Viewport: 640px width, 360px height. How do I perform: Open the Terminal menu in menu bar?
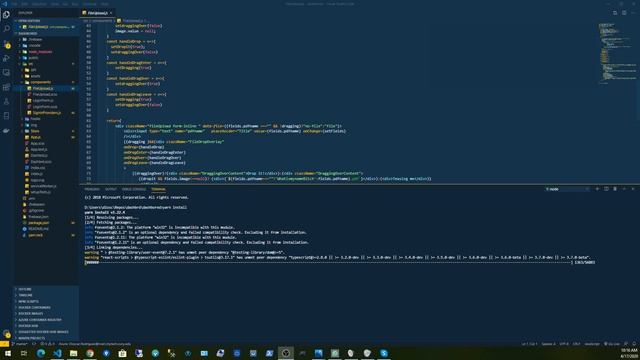[x=89, y=4]
